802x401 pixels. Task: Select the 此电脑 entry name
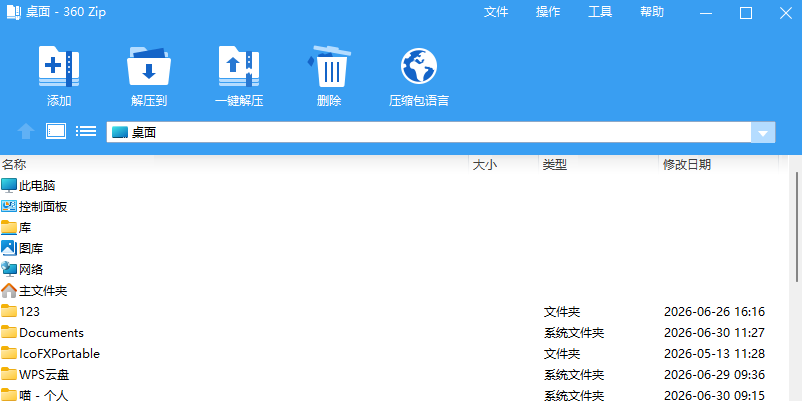pyautogui.click(x=37, y=186)
